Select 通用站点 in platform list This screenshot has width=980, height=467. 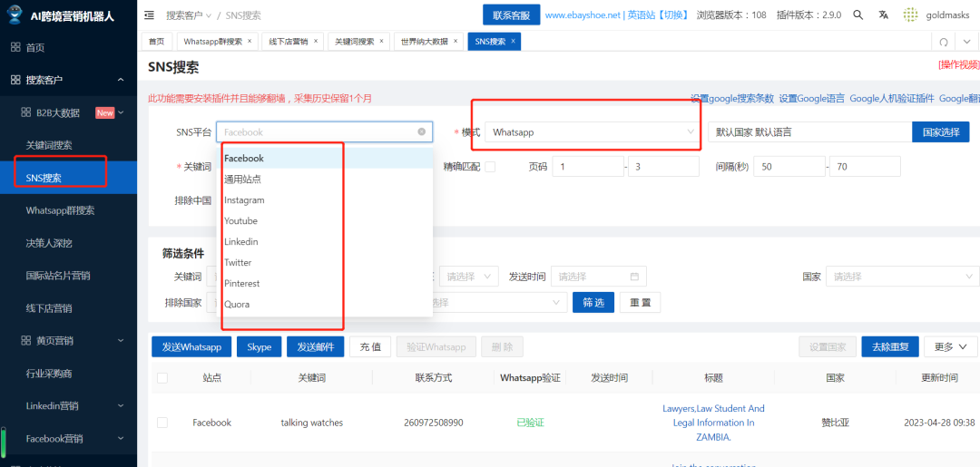pos(325,180)
